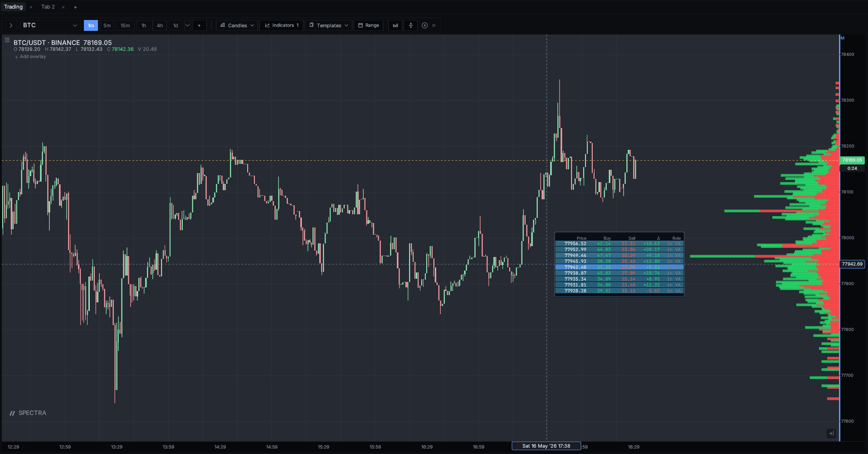Switch to the Trading tab
The height and width of the screenshot is (454, 868).
pos(13,7)
